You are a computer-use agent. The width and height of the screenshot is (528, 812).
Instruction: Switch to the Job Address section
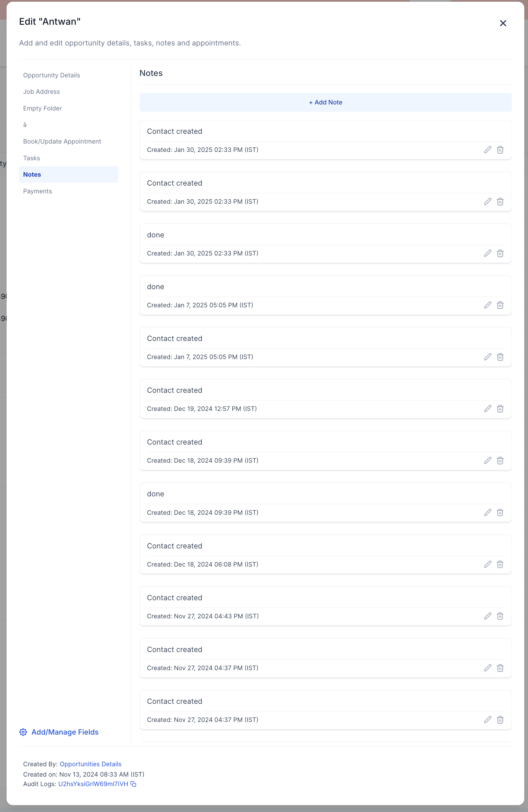coord(42,92)
